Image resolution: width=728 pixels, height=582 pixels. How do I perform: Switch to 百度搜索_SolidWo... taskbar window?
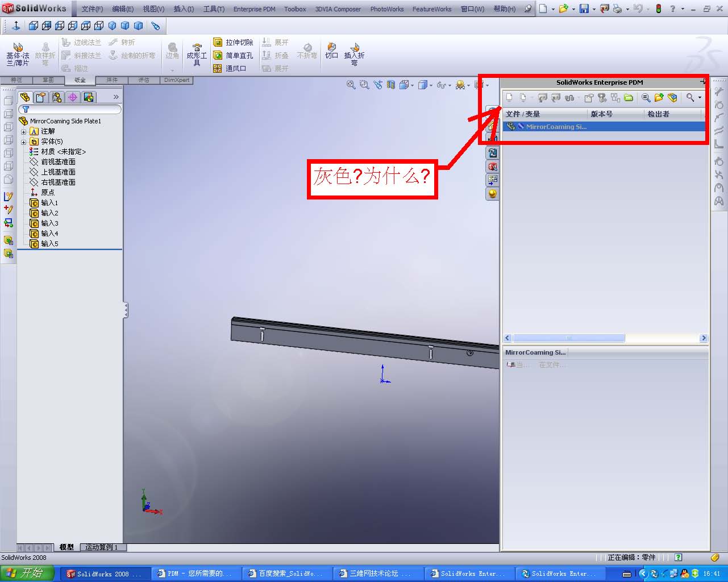click(x=288, y=573)
